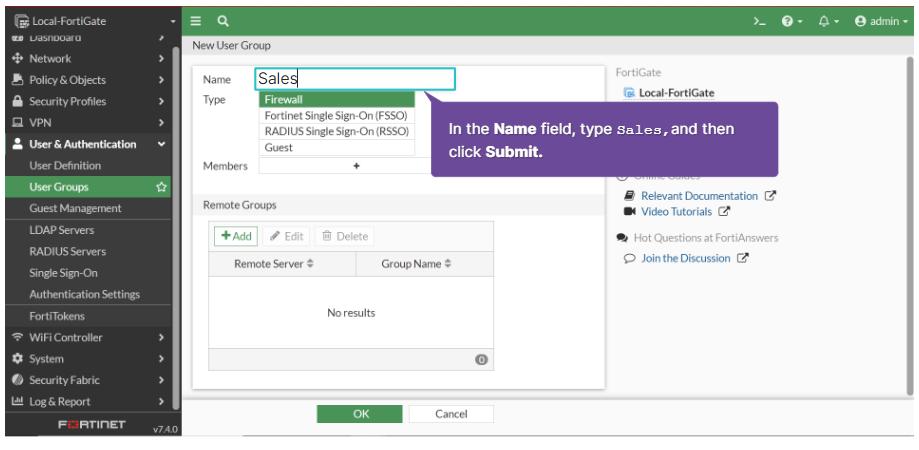Click the v7.4.0 version text
919x450 pixels.
[x=165, y=429]
